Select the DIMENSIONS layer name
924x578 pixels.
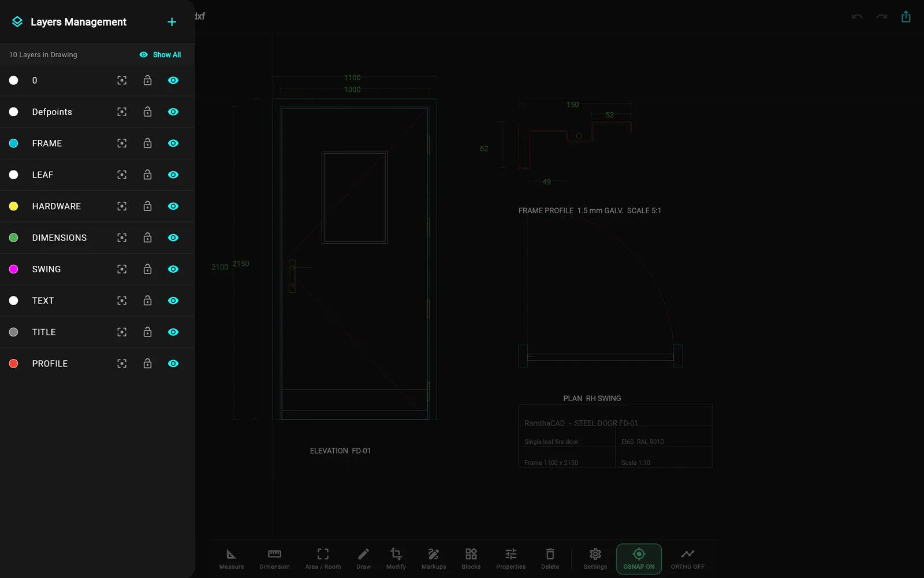point(59,238)
